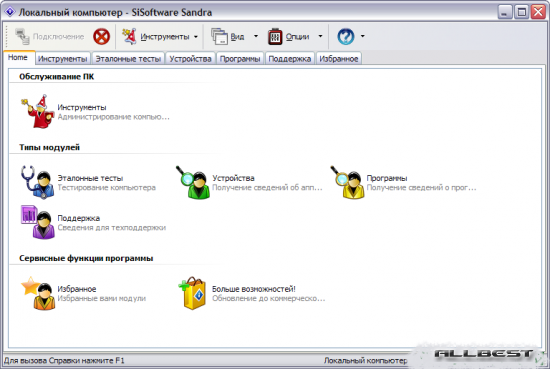Open the Устройства module link
This screenshot has height=369, width=550.
pyautogui.click(x=233, y=178)
